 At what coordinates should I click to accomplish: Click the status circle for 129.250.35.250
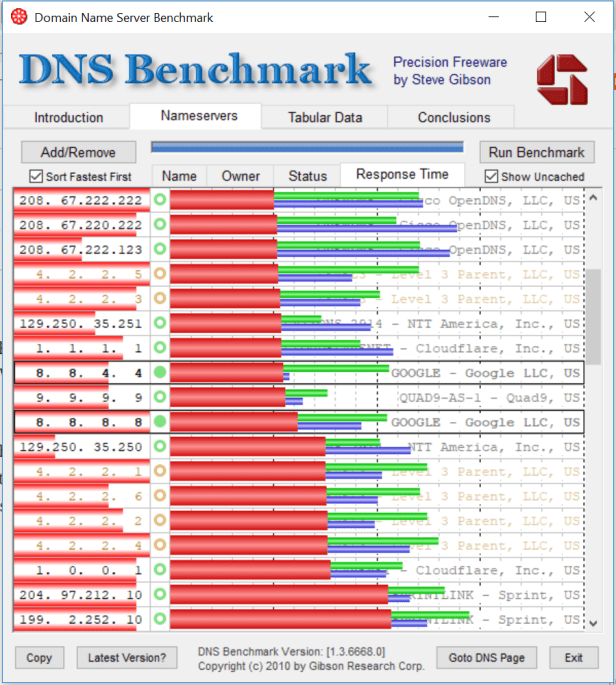click(x=160, y=446)
